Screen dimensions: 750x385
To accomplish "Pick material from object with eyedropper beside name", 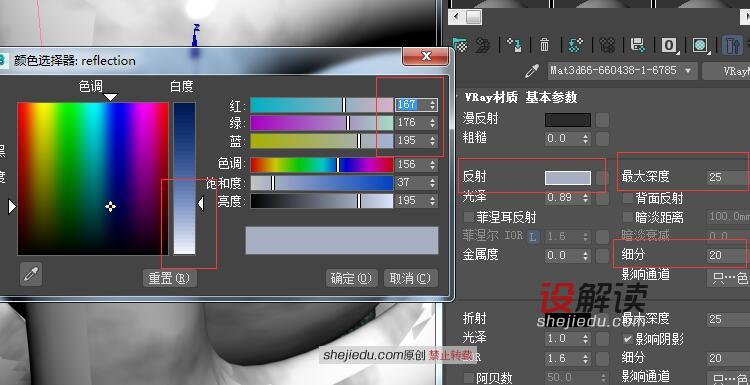I will pyautogui.click(x=532, y=71).
